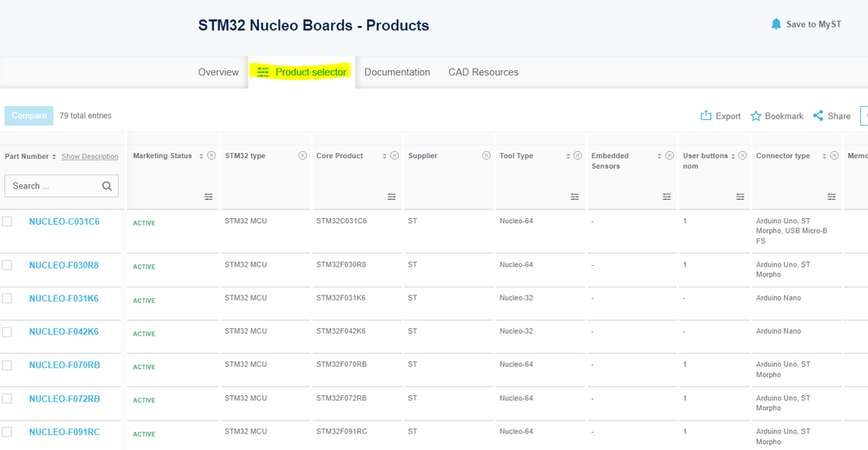Remove the Marketing Status column
The width and height of the screenshot is (868, 450).
pos(211,156)
